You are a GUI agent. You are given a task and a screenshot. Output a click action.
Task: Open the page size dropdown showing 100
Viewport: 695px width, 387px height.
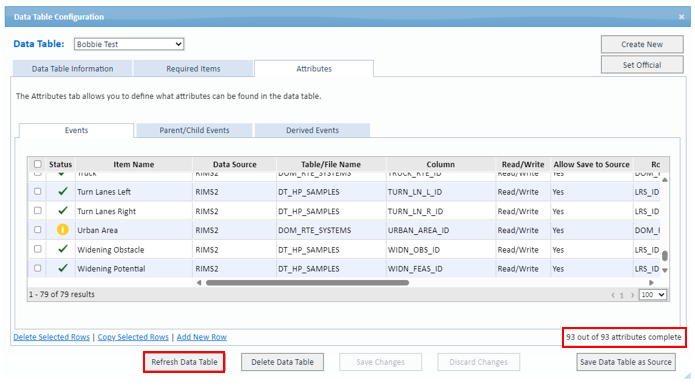(652, 295)
